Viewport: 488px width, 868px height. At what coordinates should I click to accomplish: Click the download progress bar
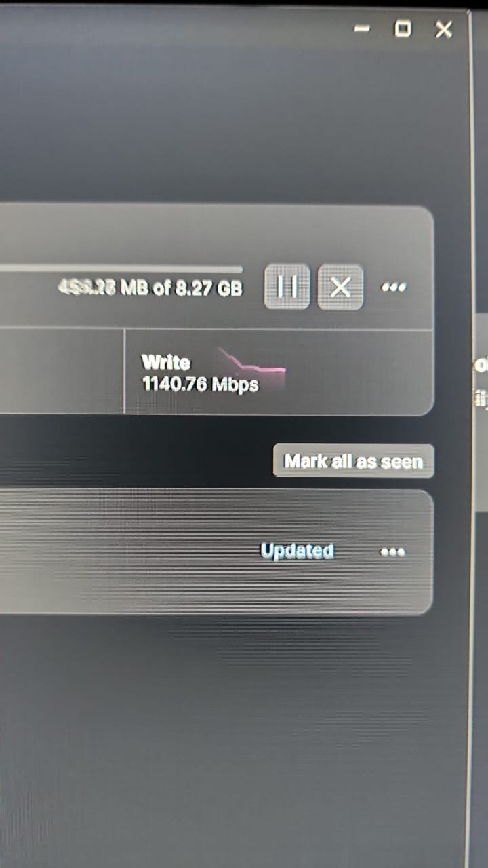tap(121, 269)
